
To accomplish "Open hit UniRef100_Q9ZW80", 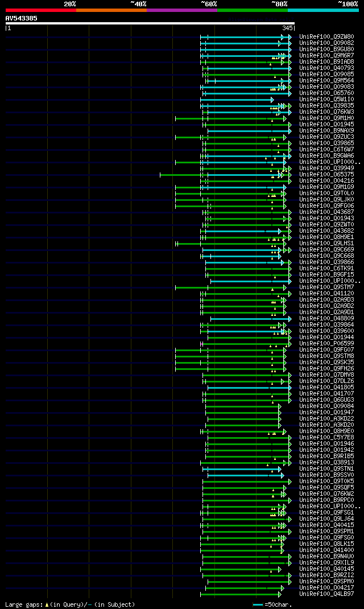I will point(326,37).
